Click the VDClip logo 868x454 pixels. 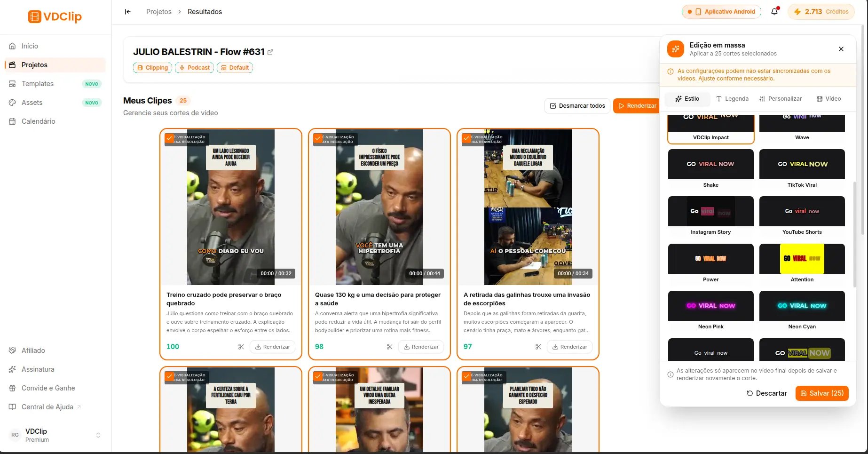click(x=55, y=16)
